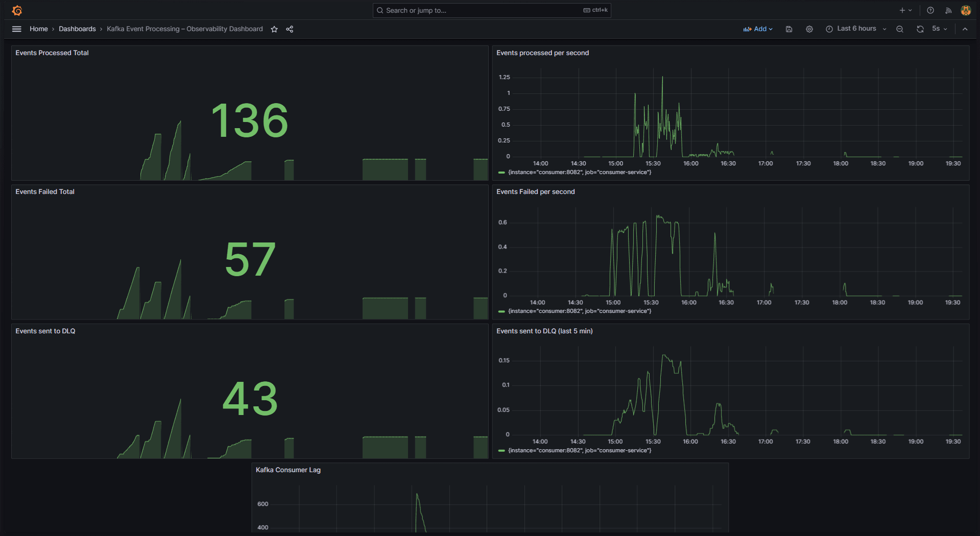Click the Kafka Event Processing dashboard title
Viewport: 980px width, 536px height.
click(x=185, y=29)
